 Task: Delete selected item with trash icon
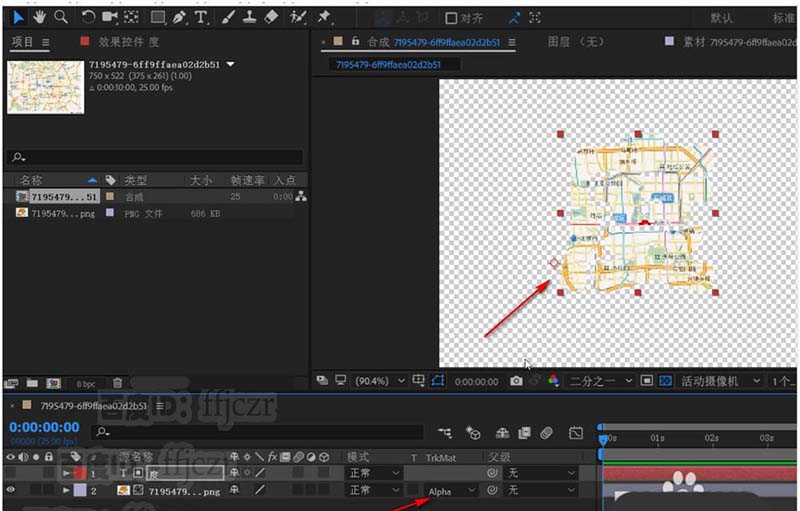point(117,382)
